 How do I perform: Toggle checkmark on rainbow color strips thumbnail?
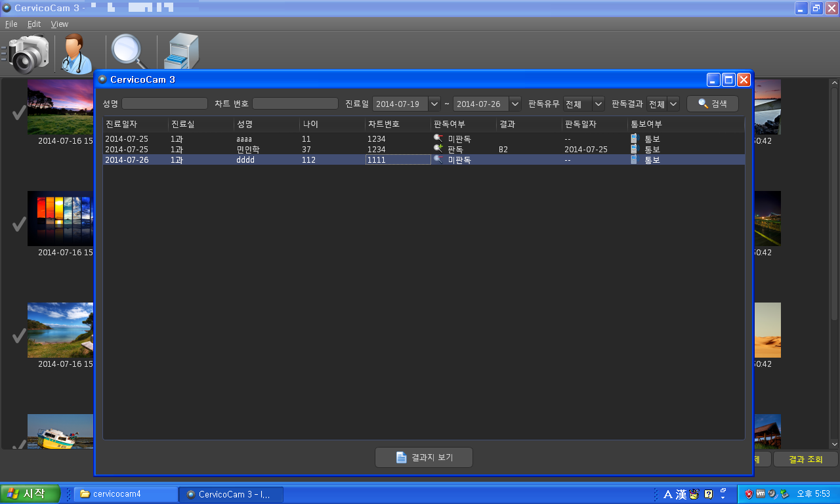[x=19, y=224]
